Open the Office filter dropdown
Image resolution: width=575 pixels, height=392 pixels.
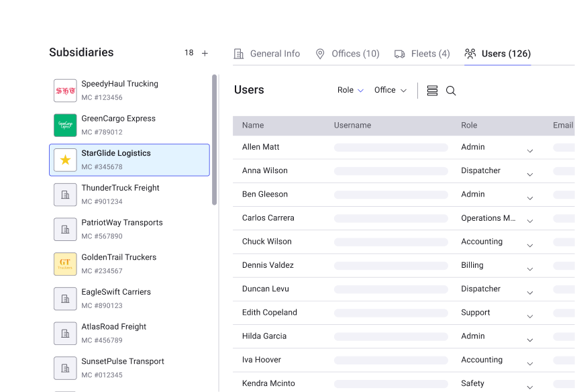[x=390, y=90]
